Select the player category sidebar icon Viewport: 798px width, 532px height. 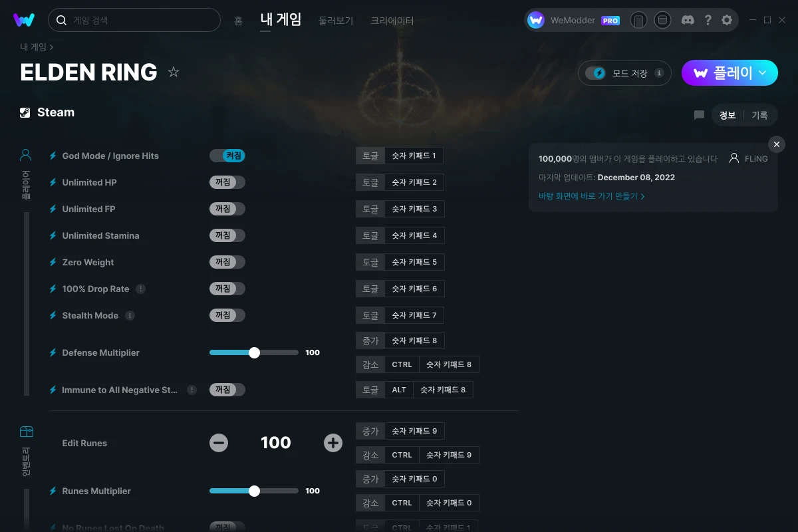(26, 156)
